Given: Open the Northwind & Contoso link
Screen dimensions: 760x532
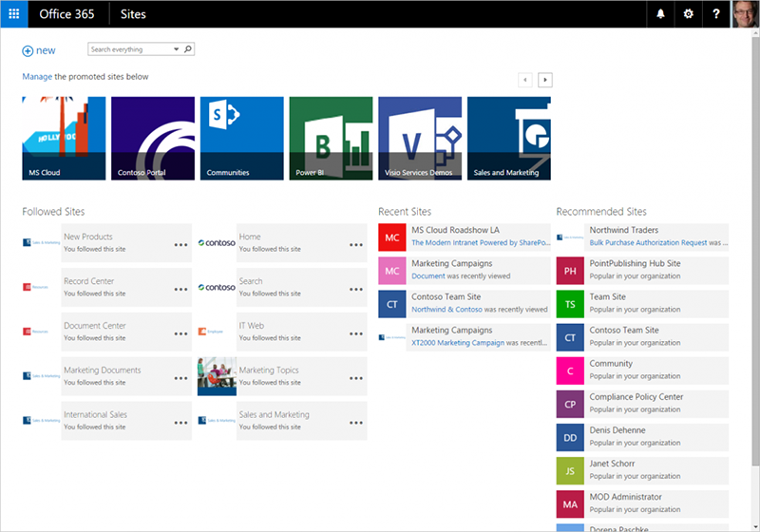Looking at the screenshot, I should tap(446, 310).
